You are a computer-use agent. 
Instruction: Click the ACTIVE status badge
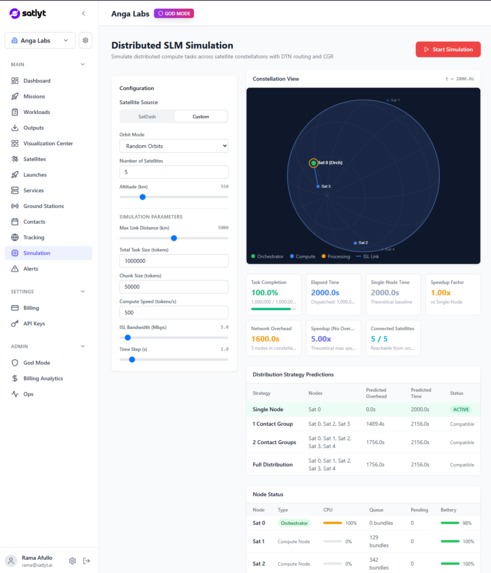click(461, 409)
